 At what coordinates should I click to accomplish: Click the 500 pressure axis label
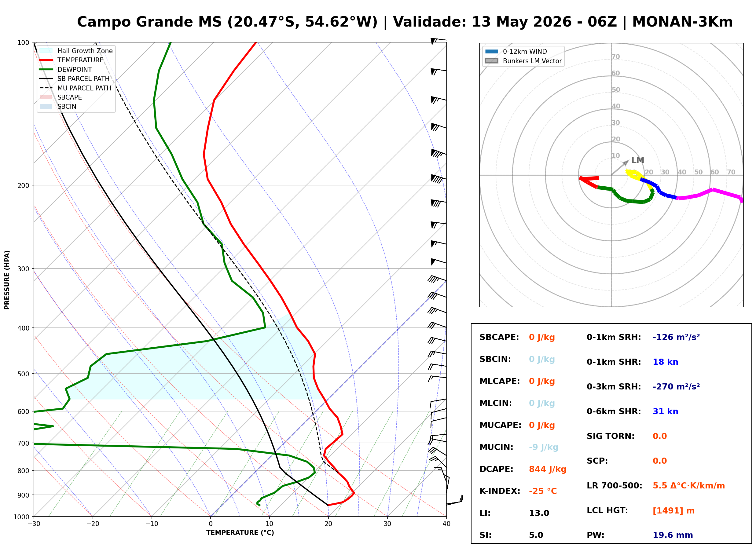coord(23,374)
